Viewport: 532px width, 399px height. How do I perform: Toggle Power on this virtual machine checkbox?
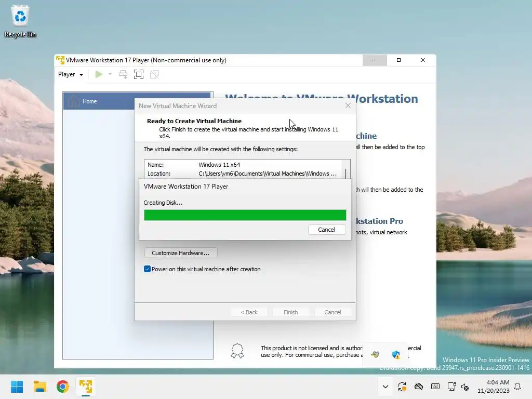[x=147, y=269]
